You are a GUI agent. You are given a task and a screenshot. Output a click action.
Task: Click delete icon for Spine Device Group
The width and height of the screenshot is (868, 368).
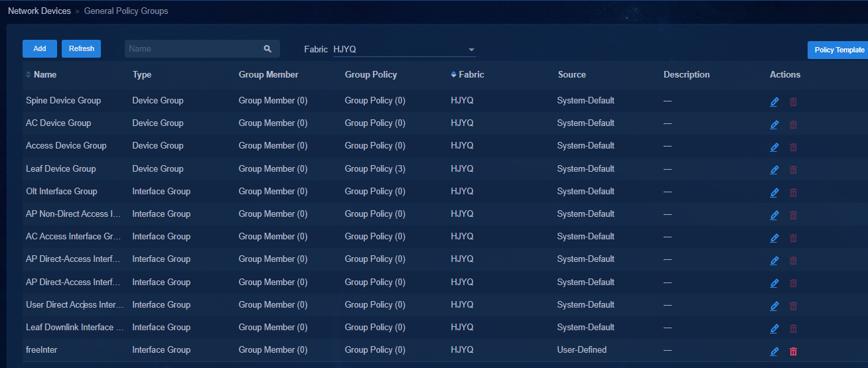793,101
